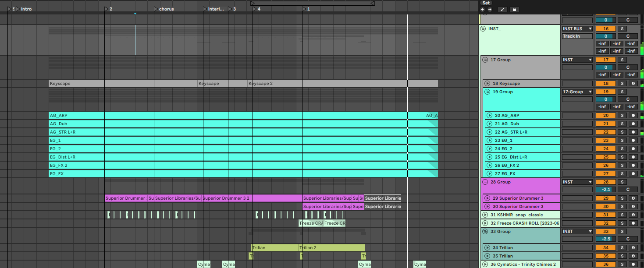Solo the 34 Trilian track
The height and width of the screenshot is (268, 644).
point(622,248)
